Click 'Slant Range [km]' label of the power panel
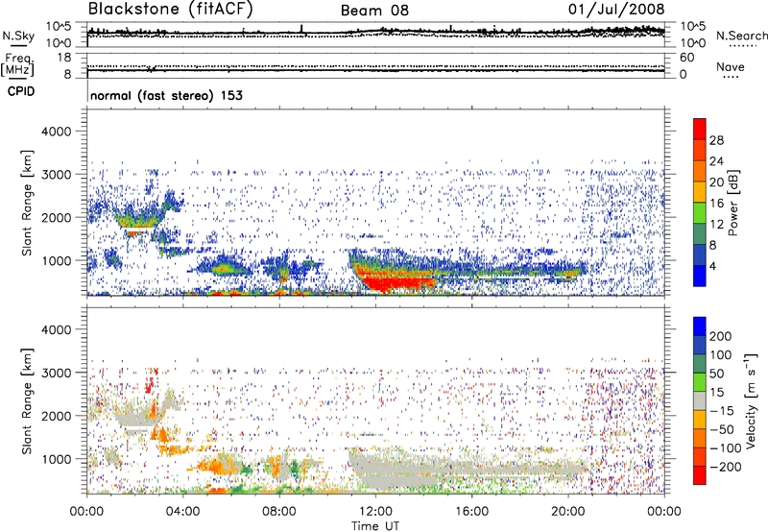768x532 pixels. 27,203
